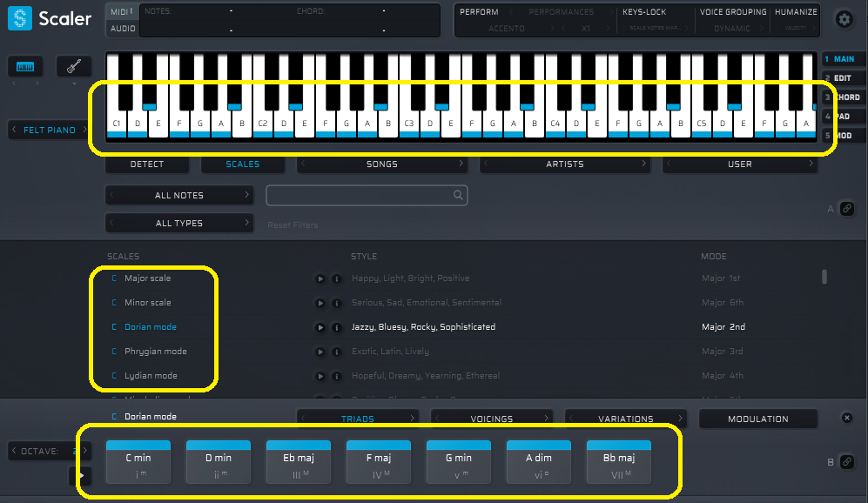This screenshot has width=868, height=503.
Task: Open the ARTISTS tab
Action: pyautogui.click(x=565, y=164)
